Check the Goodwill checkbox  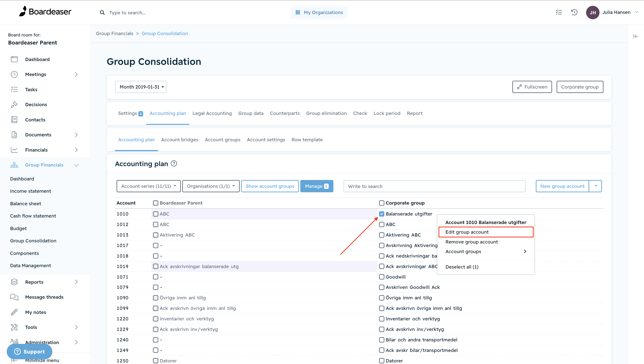[381, 277]
